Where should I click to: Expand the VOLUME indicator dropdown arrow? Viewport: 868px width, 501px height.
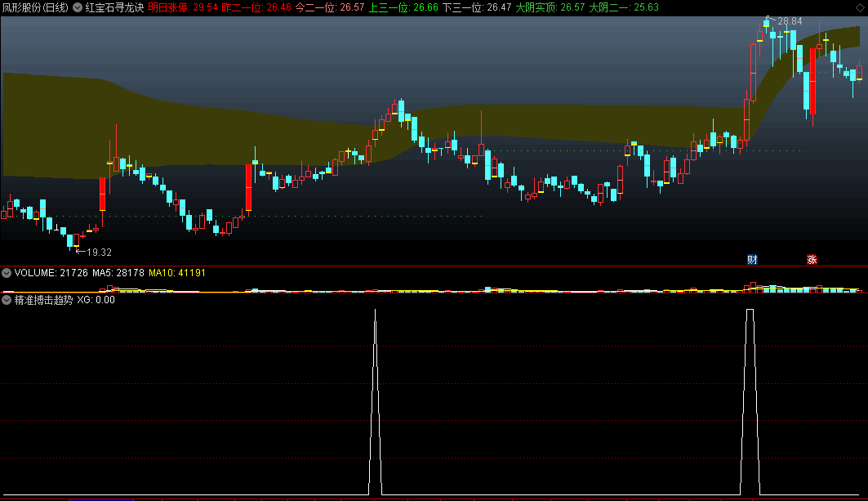click(x=7, y=273)
